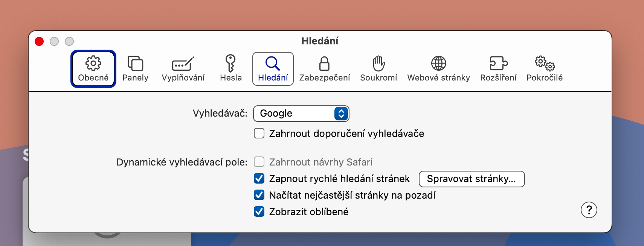The width and height of the screenshot is (644, 246).
Task: Toggle the Zobrazit oblíbené checkbox
Action: pyautogui.click(x=259, y=212)
